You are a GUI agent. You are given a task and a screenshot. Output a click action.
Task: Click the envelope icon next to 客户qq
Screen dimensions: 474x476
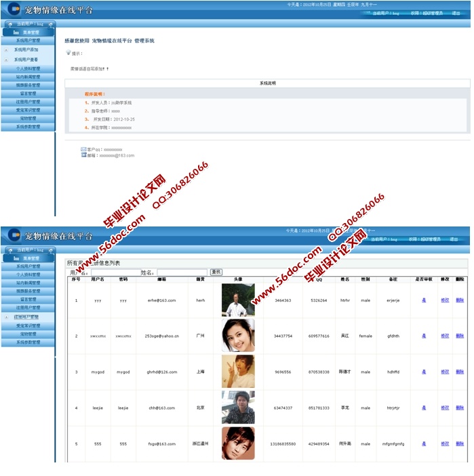coord(83,149)
